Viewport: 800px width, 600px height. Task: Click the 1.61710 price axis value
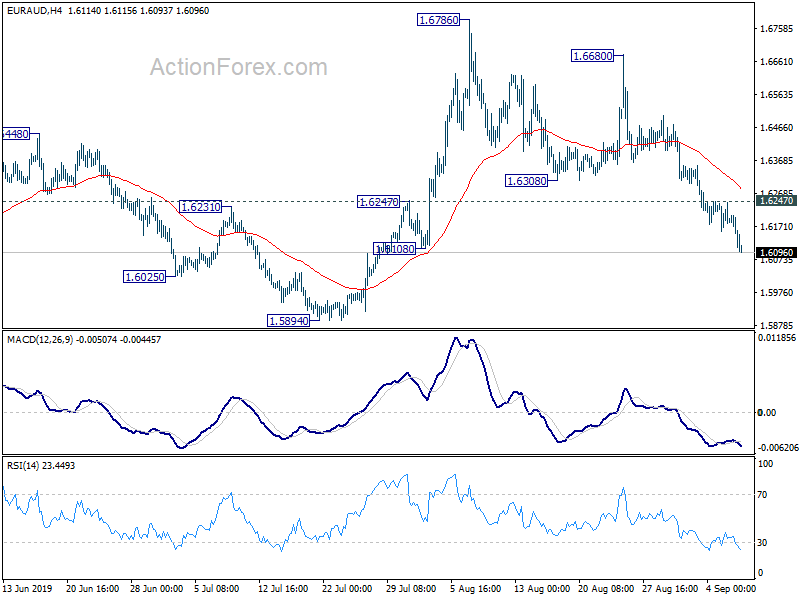pyautogui.click(x=777, y=227)
